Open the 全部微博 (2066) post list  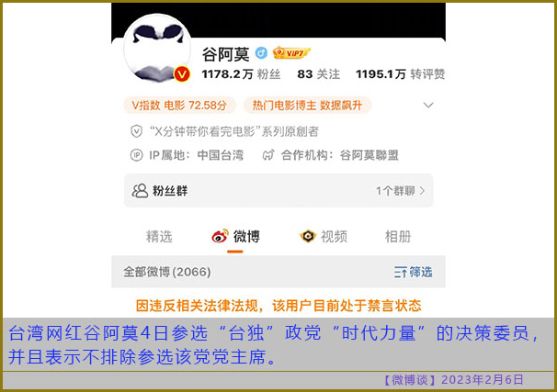click(167, 272)
